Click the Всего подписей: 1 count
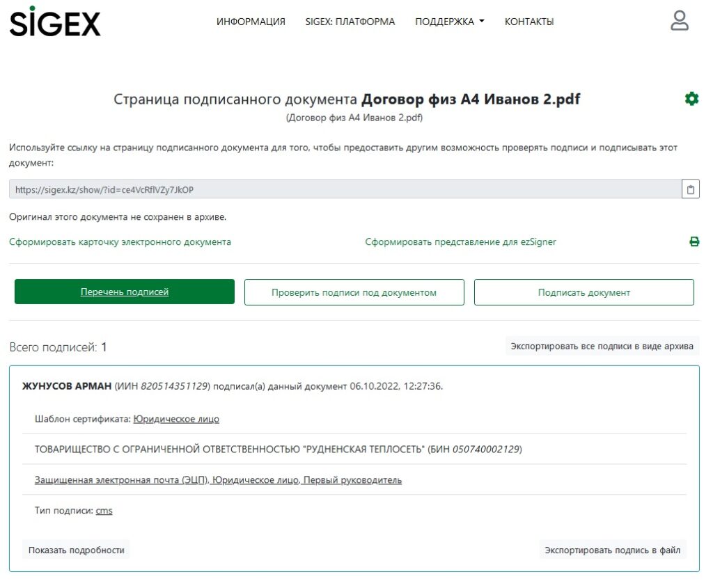This screenshot has width=713, height=588. pyautogui.click(x=58, y=347)
